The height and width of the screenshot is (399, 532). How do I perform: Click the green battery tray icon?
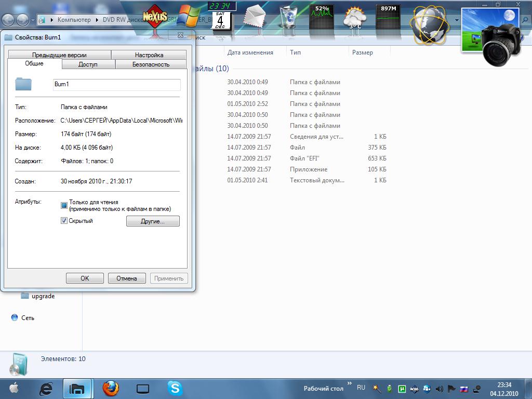tap(390, 389)
